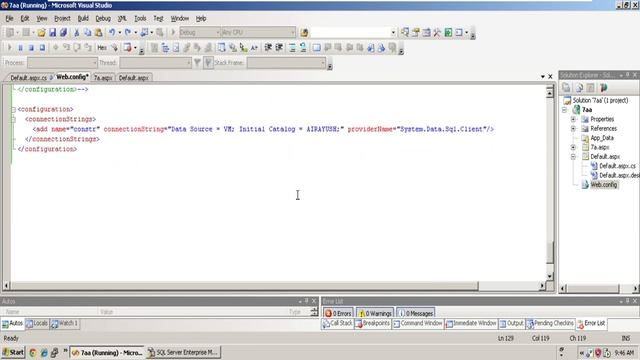Click the View Class Diagram icon in Solution Explorer
This screenshot has height=360, width=640.
click(604, 87)
